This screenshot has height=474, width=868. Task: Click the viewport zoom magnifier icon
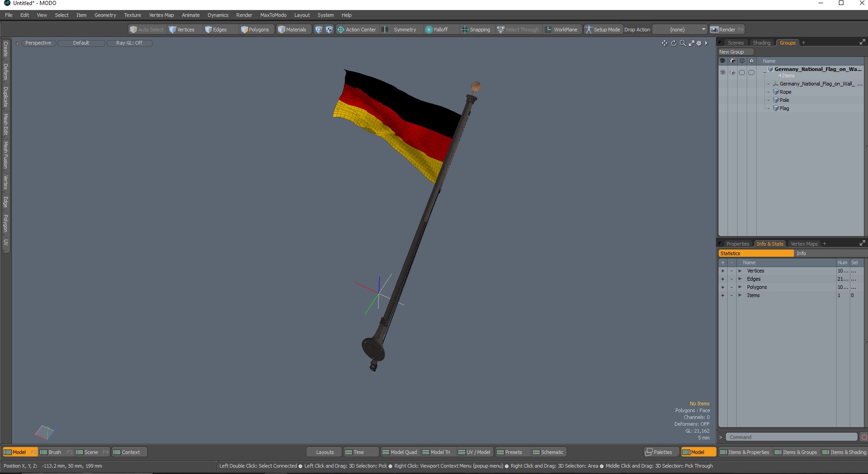coord(683,43)
